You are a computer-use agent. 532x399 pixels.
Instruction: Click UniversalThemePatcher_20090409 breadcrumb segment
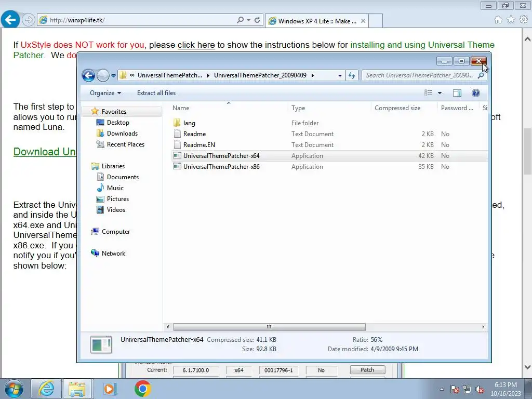click(260, 75)
